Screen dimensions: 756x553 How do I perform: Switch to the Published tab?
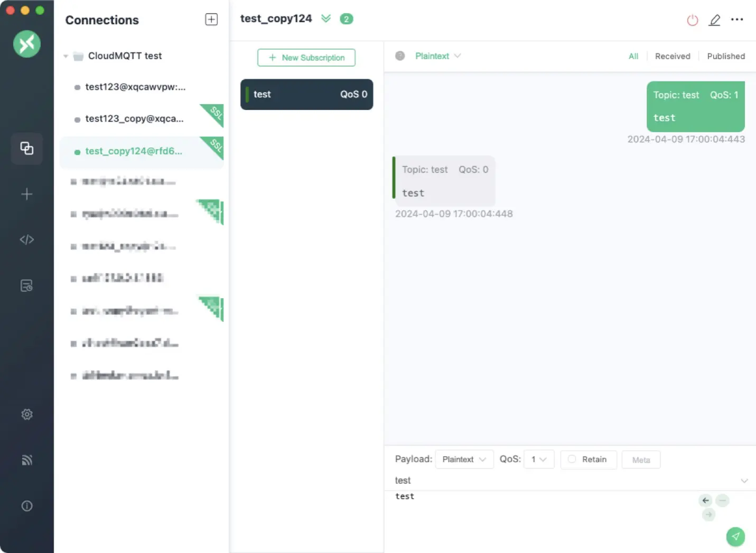click(x=726, y=56)
